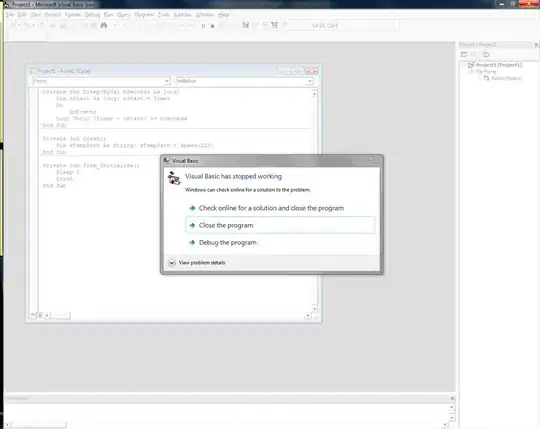Collapse the Forms folder in project tree
This screenshot has width=540, height=429.
click(x=471, y=72)
